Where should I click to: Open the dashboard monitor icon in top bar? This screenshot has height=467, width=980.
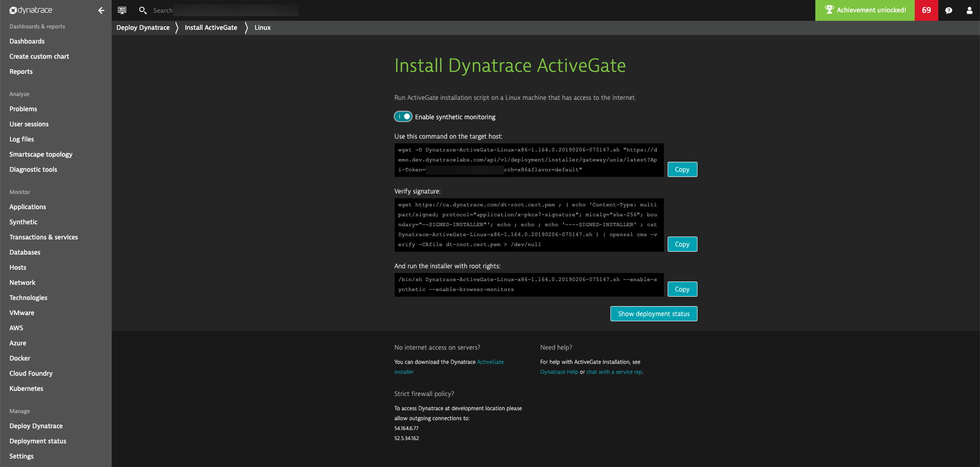122,10
